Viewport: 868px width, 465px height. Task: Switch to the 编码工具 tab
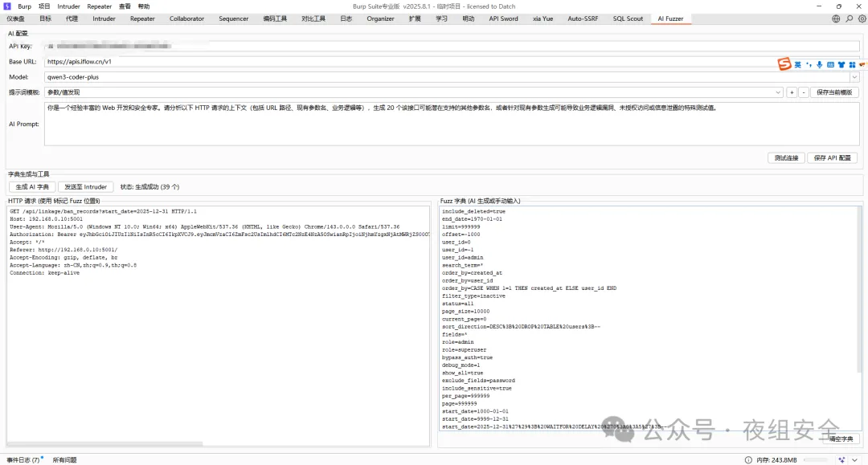tap(275, 18)
